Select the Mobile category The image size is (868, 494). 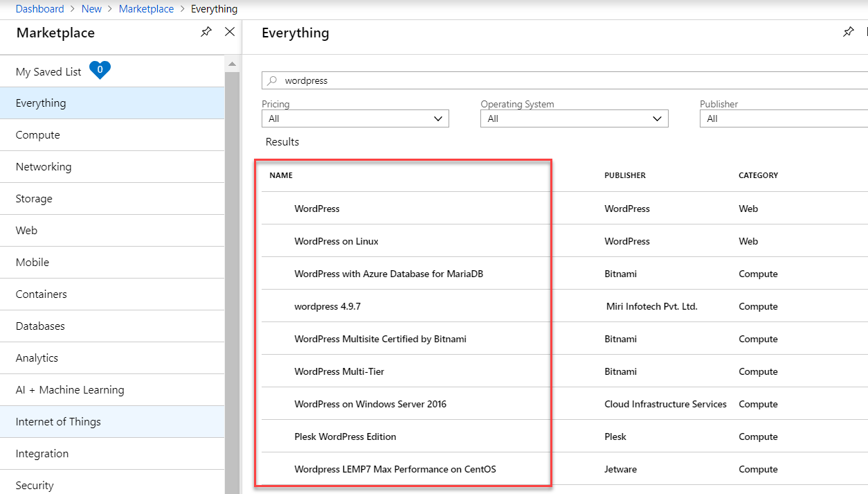point(112,263)
